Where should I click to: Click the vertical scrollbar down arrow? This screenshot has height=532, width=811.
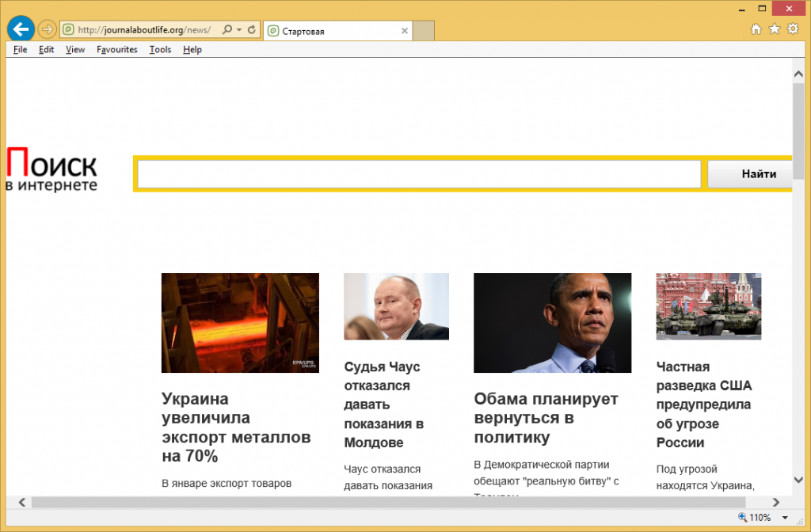798,480
